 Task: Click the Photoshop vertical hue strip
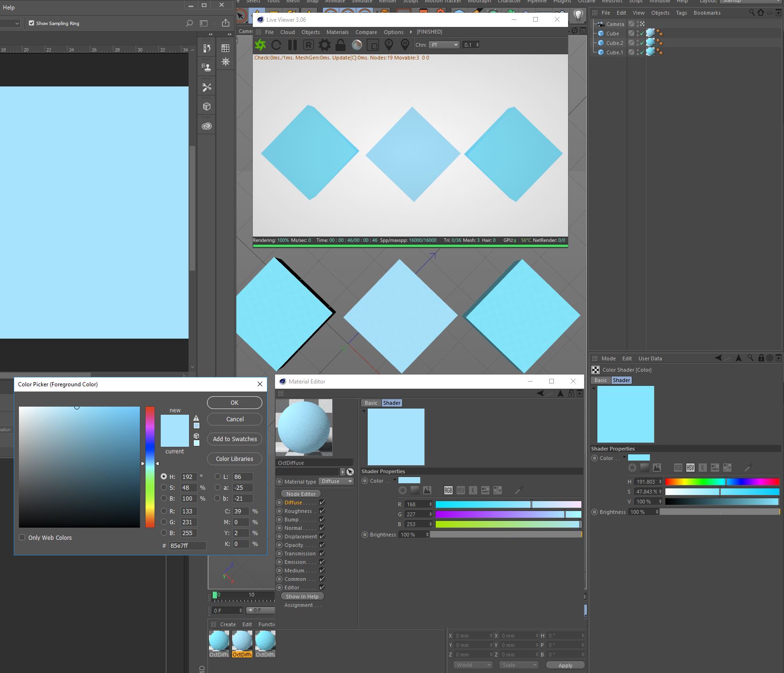coord(150,467)
